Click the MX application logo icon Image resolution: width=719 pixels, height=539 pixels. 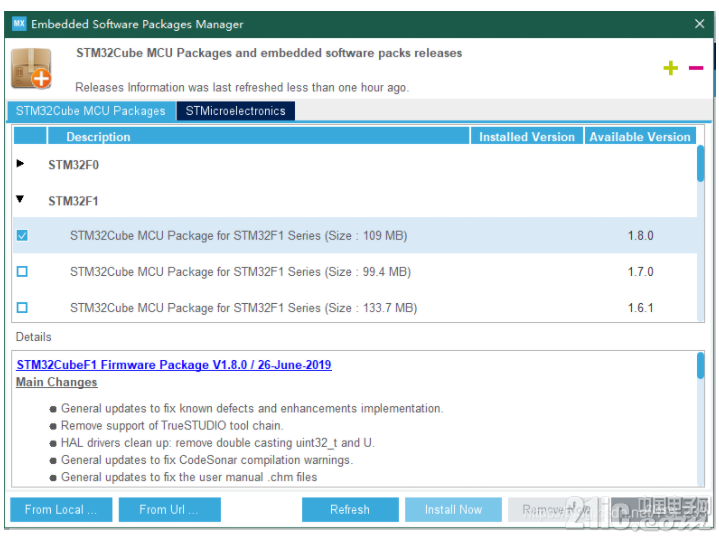pyautogui.click(x=19, y=23)
